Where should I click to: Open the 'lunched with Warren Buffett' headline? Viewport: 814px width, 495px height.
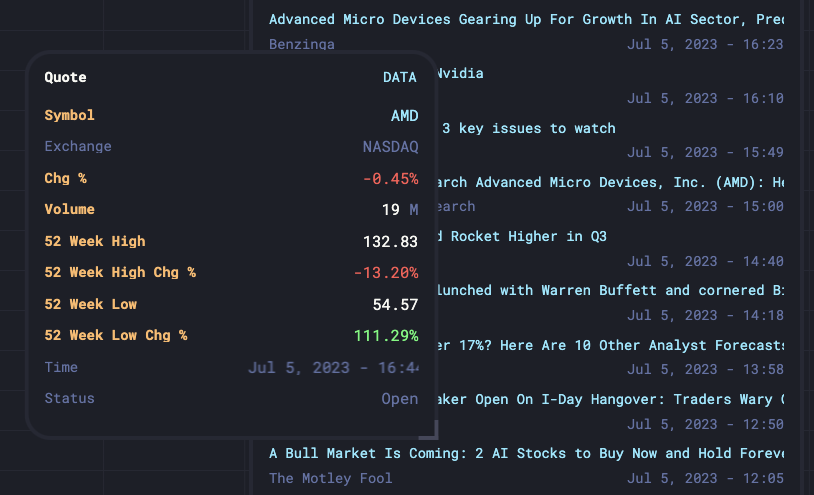[x=610, y=290]
